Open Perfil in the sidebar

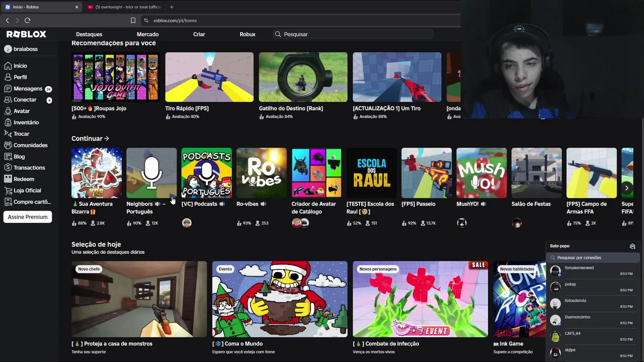pyautogui.click(x=20, y=77)
